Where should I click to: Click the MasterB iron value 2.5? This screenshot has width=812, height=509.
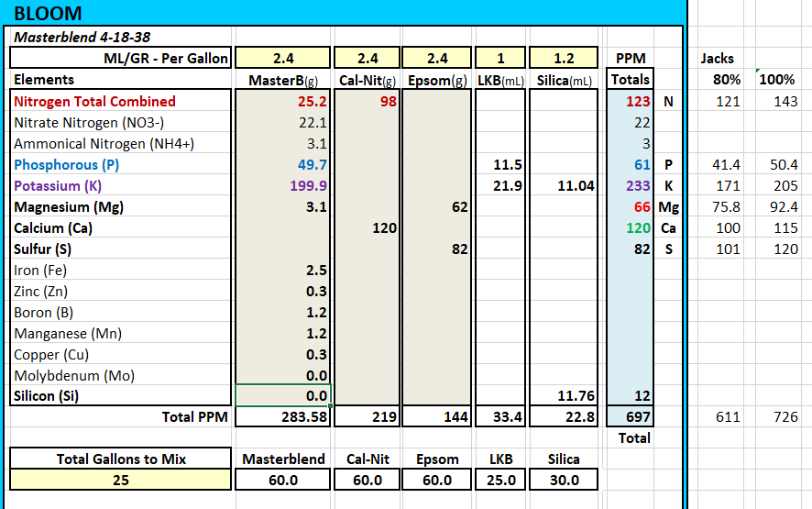(x=316, y=270)
